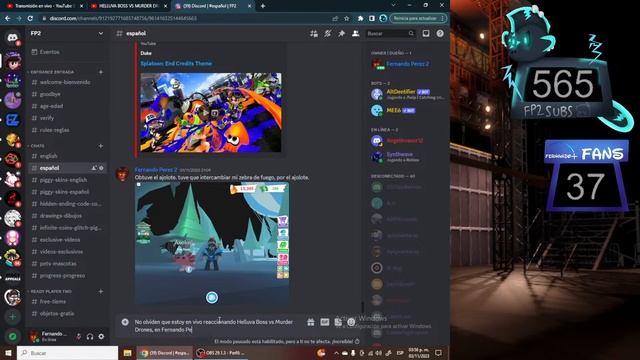This screenshot has height=360, width=640.
Task: Open Splatoon End Credits Theme link
Action: (176, 64)
